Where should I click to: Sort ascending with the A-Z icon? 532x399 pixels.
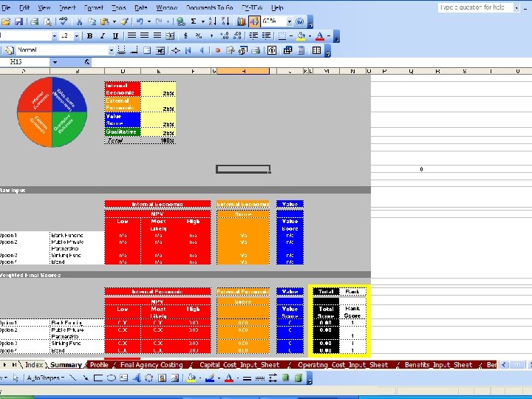point(212,21)
